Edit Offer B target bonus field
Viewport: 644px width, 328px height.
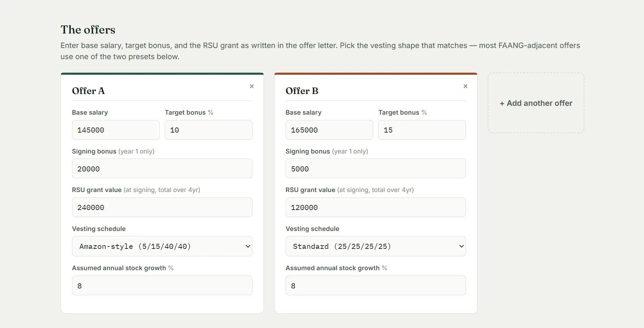pyautogui.click(x=422, y=130)
